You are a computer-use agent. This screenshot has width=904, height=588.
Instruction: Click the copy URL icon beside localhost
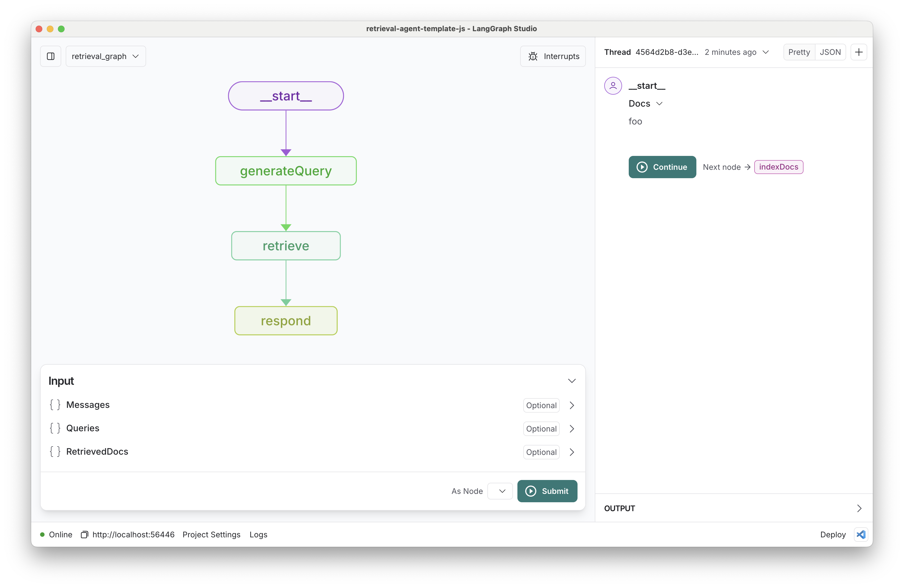(x=84, y=535)
